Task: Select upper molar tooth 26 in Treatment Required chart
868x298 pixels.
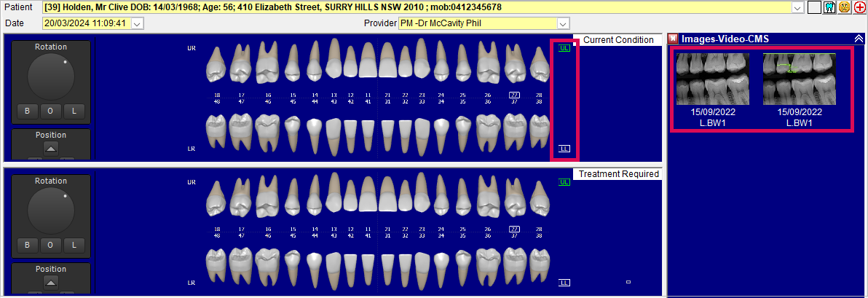Action: pos(486,197)
